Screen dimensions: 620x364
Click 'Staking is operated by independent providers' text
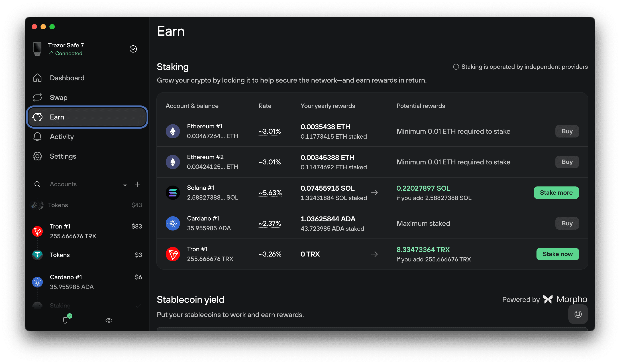click(x=524, y=67)
